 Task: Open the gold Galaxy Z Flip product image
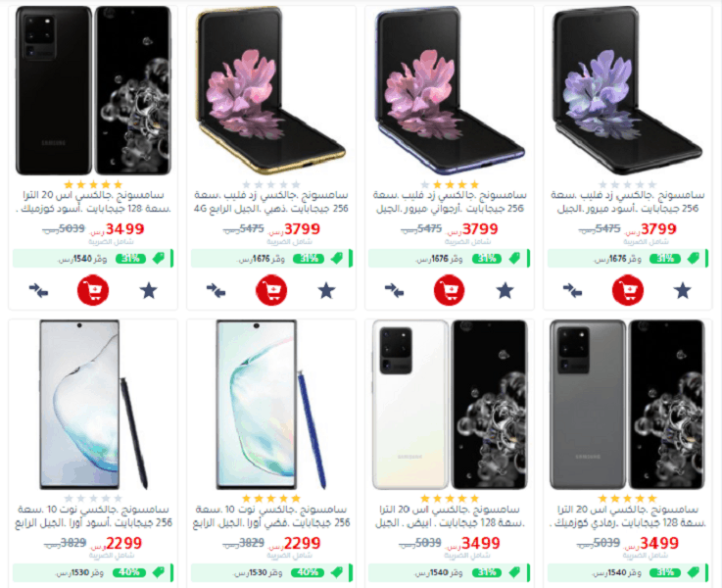(271, 91)
